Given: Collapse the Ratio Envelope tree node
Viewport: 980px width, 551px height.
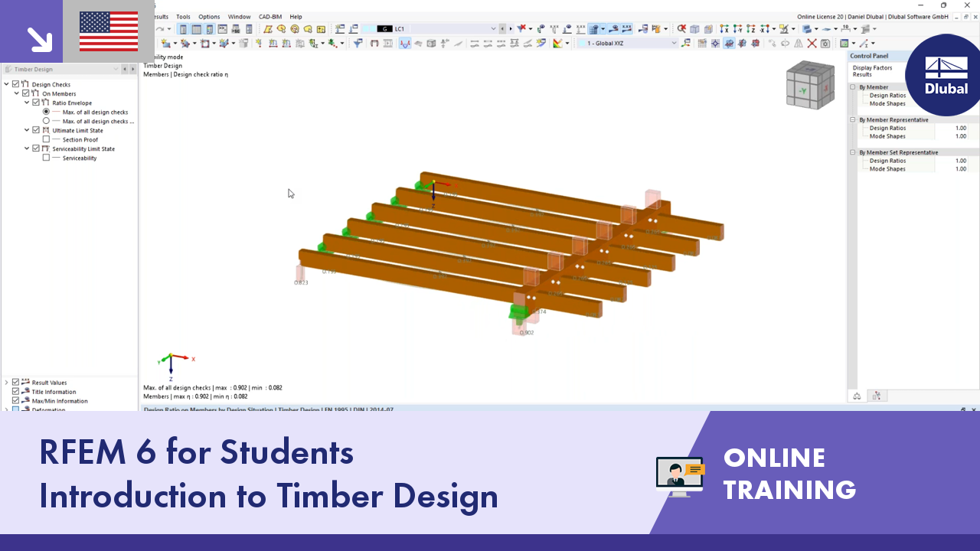Looking at the screenshot, I should coord(26,103).
